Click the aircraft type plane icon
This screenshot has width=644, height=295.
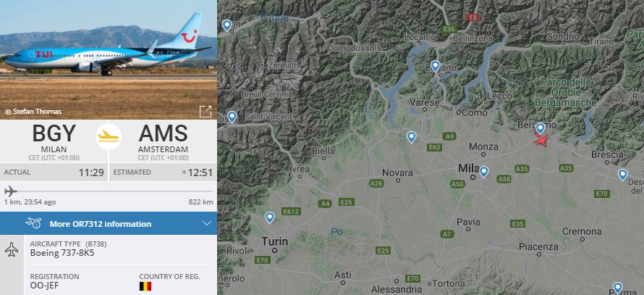[12, 250]
